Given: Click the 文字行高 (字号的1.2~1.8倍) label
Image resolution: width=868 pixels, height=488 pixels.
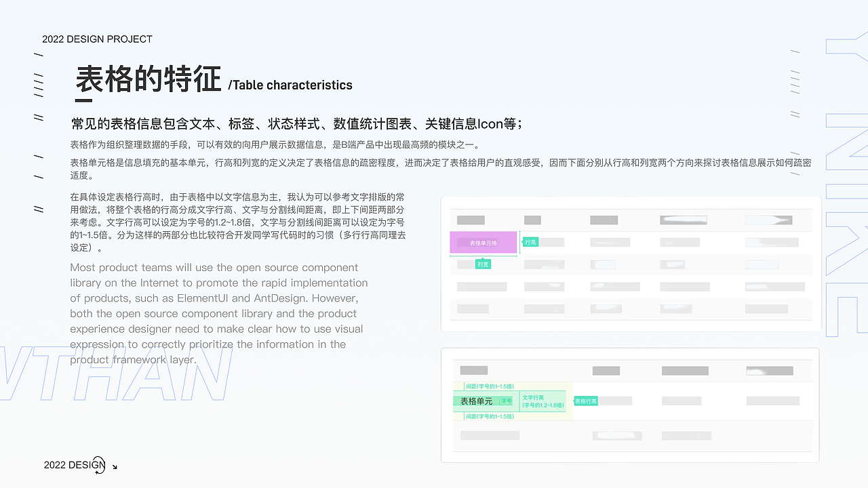Looking at the screenshot, I should [542, 401].
